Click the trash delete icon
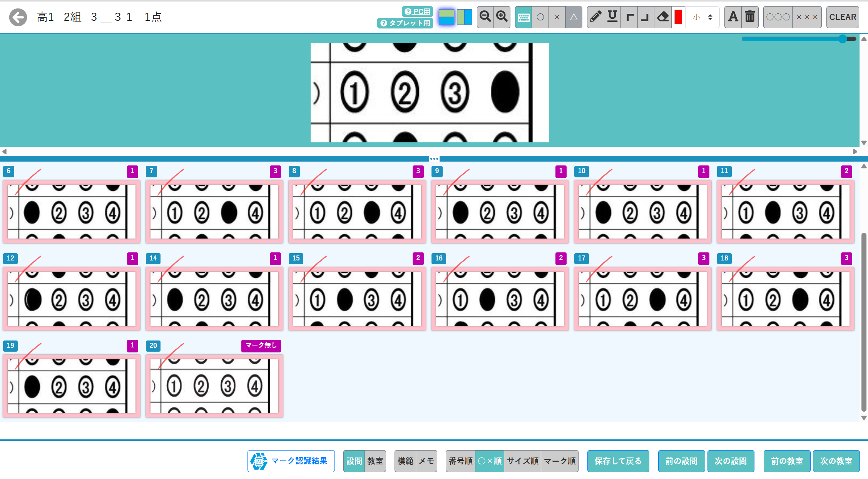The image size is (868, 479). click(x=750, y=17)
